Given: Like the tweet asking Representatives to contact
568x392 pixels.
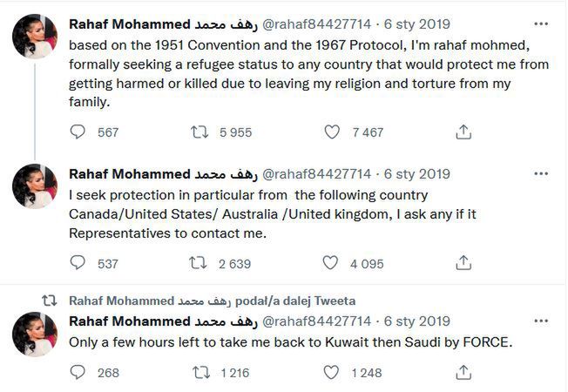Looking at the screenshot, I should pos(332,262).
